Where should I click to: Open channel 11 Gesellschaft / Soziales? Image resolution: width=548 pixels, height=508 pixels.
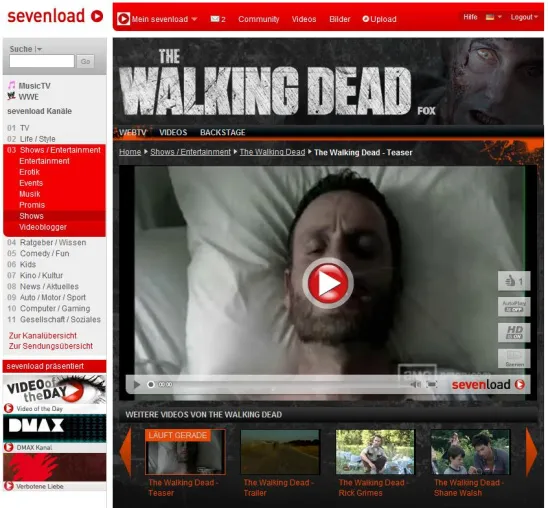(x=54, y=319)
